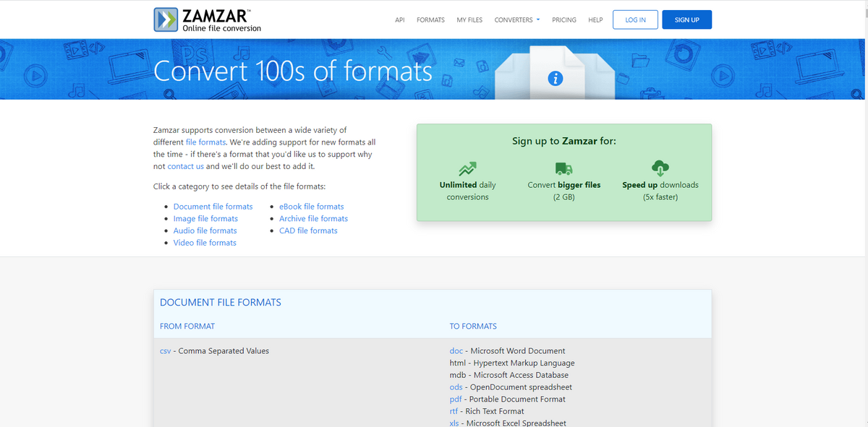Click the 'From Format' column header
The width and height of the screenshot is (868, 427).
[x=187, y=327]
